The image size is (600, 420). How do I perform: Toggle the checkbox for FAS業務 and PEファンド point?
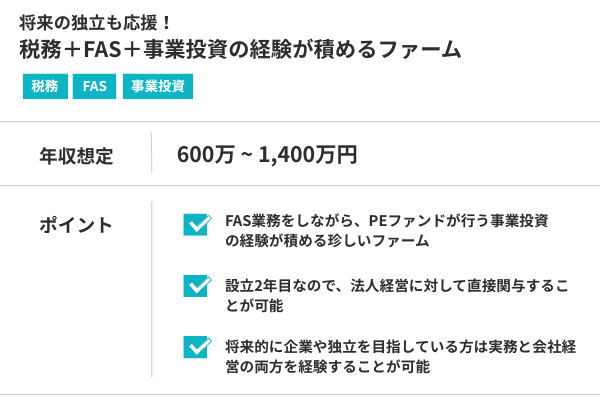click(196, 225)
